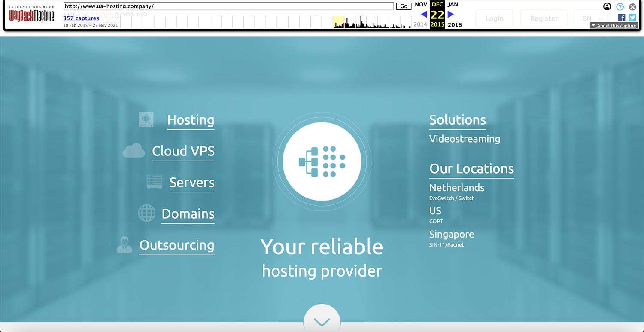The width and height of the screenshot is (644, 332).
Task: Click the Domains globe icon
Action: [146, 213]
